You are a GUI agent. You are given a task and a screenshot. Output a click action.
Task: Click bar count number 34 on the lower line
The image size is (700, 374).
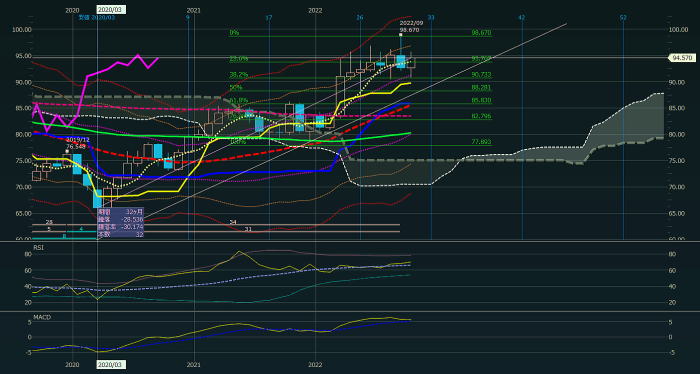[x=233, y=222]
